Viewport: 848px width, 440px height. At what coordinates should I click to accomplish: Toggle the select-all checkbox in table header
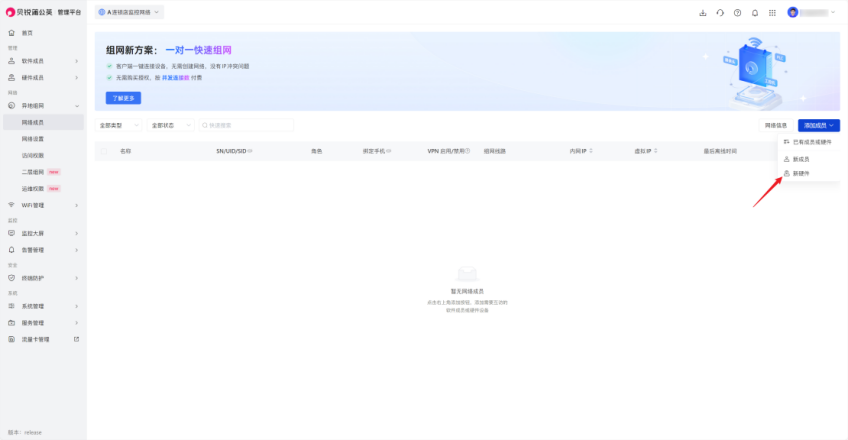click(x=104, y=151)
